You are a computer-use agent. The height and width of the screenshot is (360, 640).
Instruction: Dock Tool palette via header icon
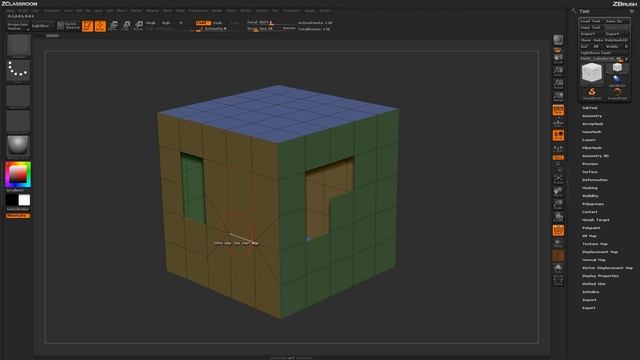click(x=575, y=11)
